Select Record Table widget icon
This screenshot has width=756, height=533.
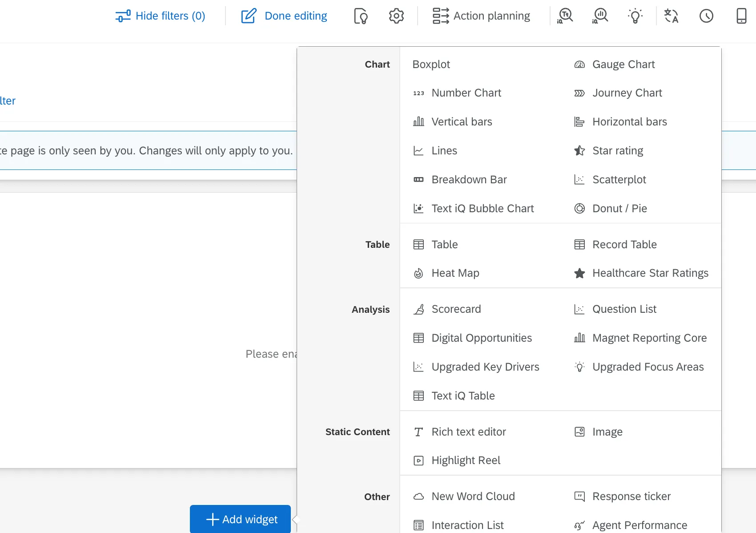pos(579,244)
